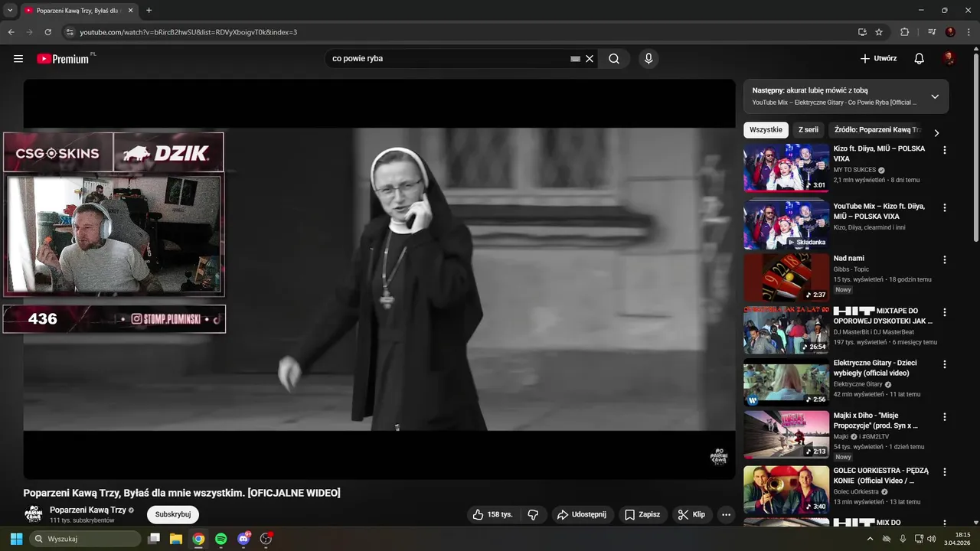
Task: Open options menu for Dzieci wybiegły video
Action: [944, 364]
